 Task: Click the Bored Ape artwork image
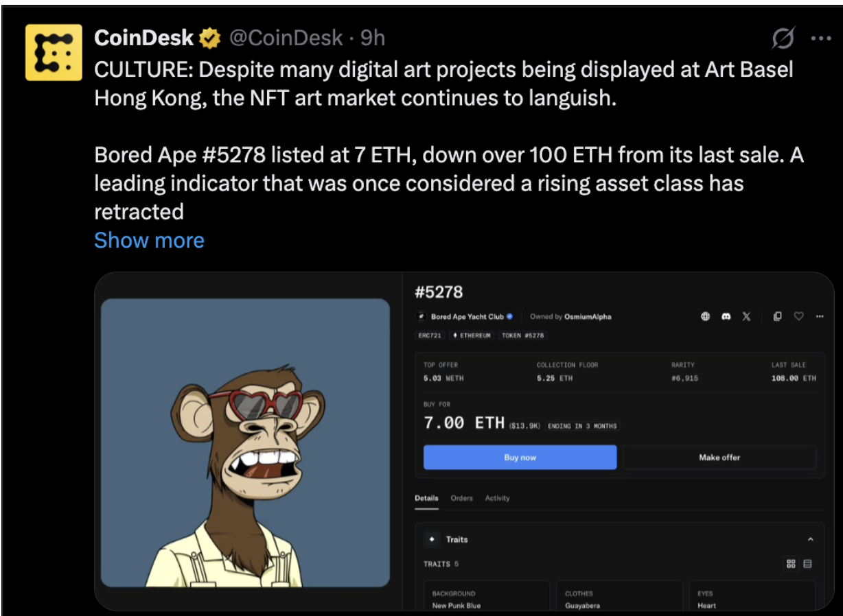(245, 442)
